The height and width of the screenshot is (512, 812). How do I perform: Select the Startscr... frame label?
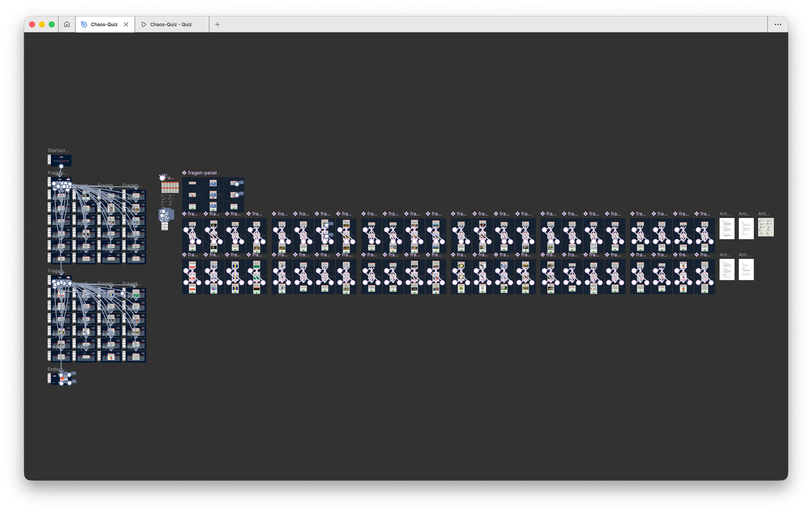(x=58, y=151)
